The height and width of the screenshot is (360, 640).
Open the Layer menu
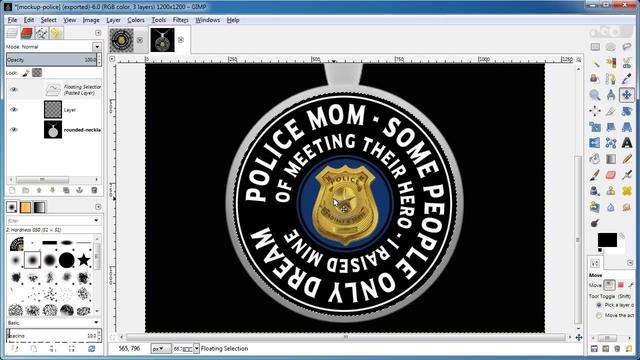pos(113,20)
